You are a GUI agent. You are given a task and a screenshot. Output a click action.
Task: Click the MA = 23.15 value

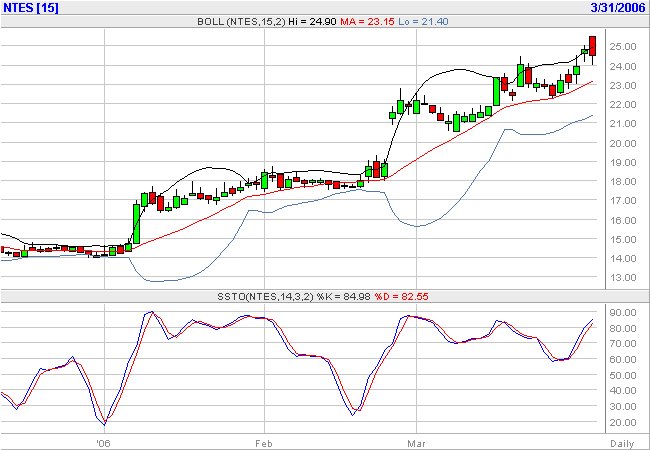367,22
